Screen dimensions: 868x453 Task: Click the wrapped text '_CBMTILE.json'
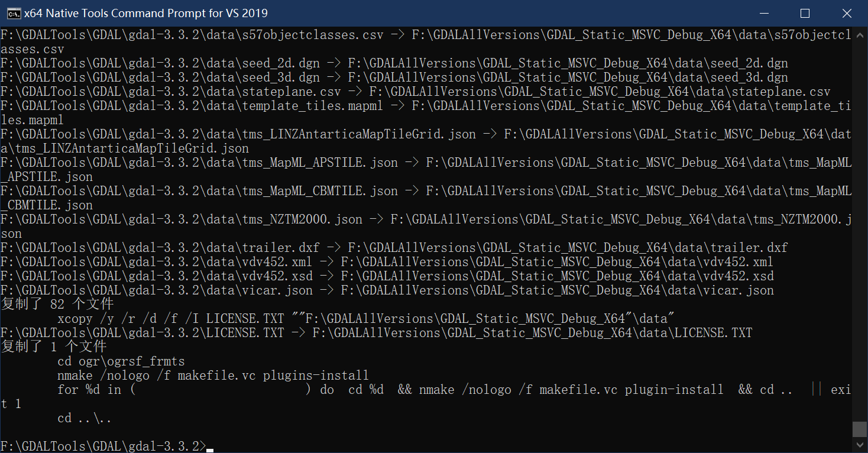click(47, 205)
